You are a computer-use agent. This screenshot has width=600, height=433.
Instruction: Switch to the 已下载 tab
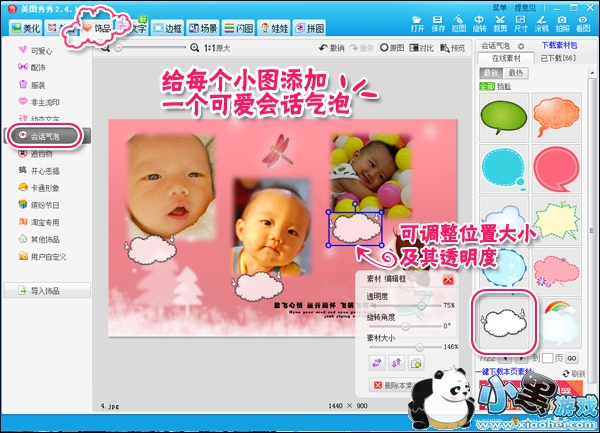click(558, 58)
